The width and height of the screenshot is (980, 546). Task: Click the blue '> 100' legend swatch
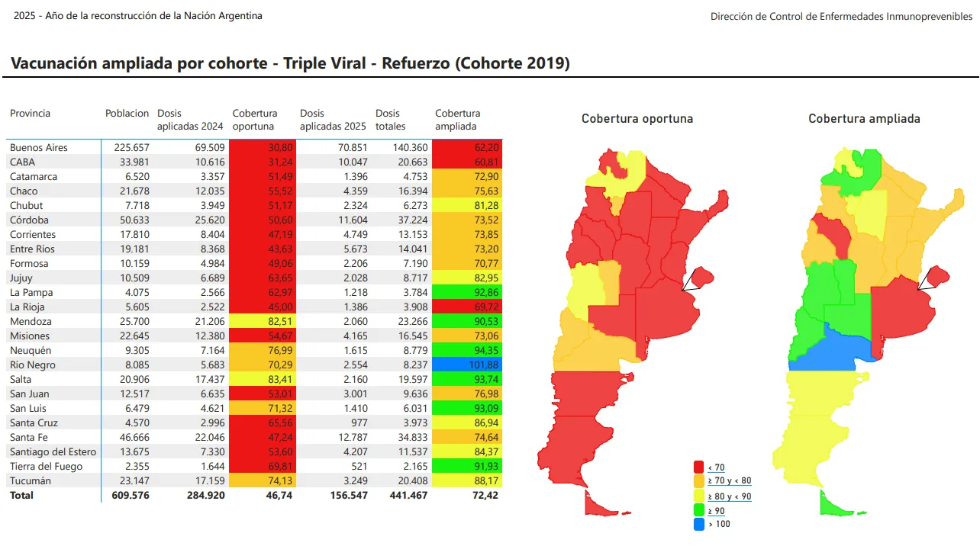(698, 524)
